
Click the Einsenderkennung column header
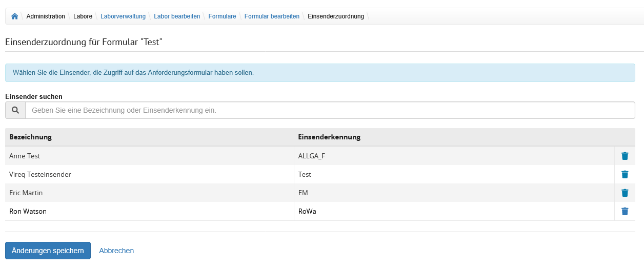pos(329,137)
